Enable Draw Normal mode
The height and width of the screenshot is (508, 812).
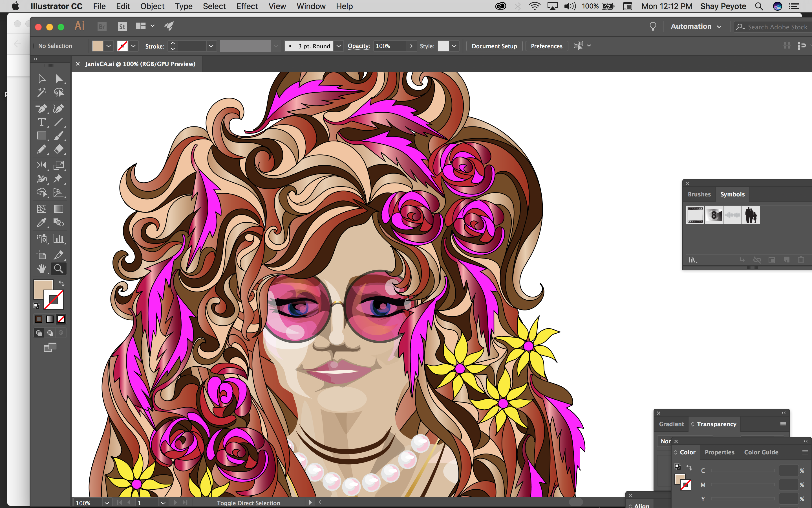pyautogui.click(x=39, y=333)
